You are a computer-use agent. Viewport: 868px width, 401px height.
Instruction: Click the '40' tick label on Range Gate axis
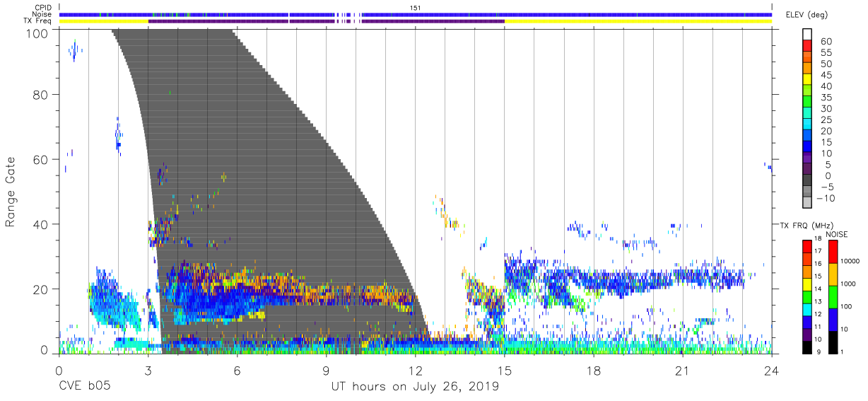click(42, 224)
